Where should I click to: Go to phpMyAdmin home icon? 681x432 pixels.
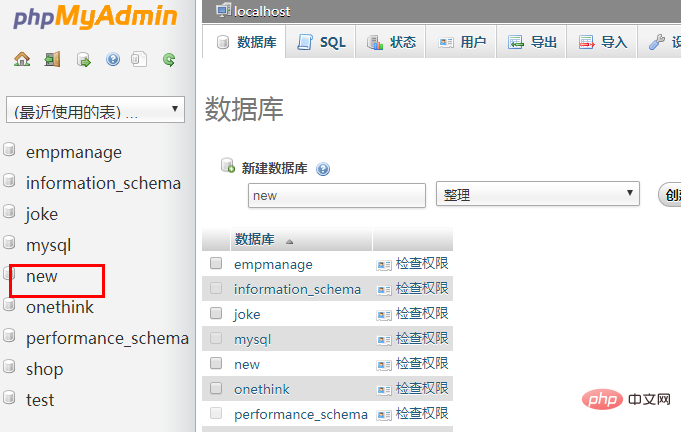[x=22, y=59]
